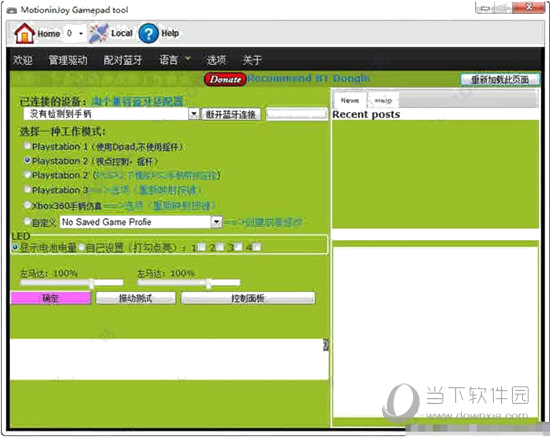Screen dimensions: 550x439
Task: Click the second motor 100% slider
Action: pyautogui.click(x=189, y=283)
